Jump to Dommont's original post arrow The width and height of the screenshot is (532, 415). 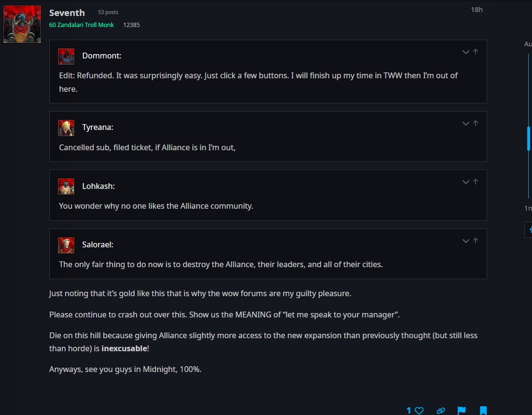pos(476,52)
